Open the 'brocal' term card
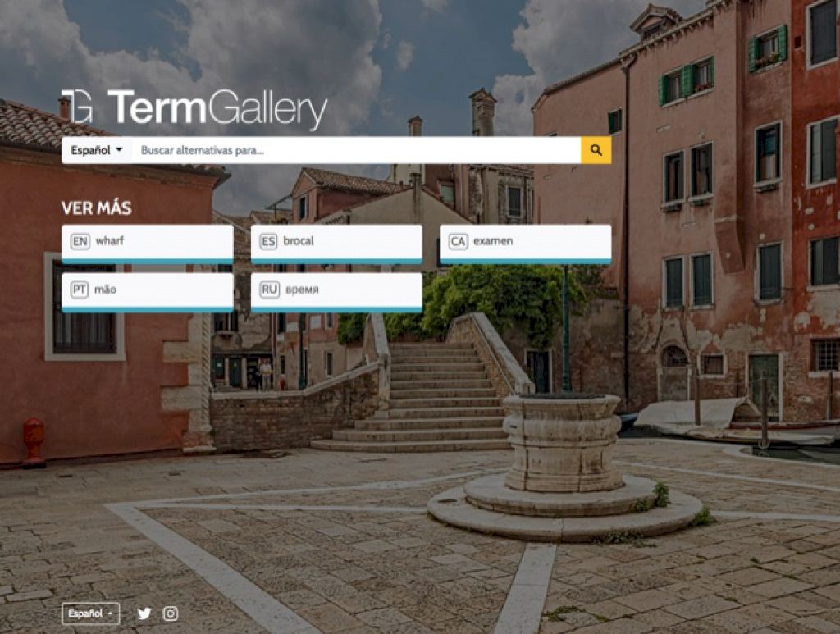 (336, 244)
